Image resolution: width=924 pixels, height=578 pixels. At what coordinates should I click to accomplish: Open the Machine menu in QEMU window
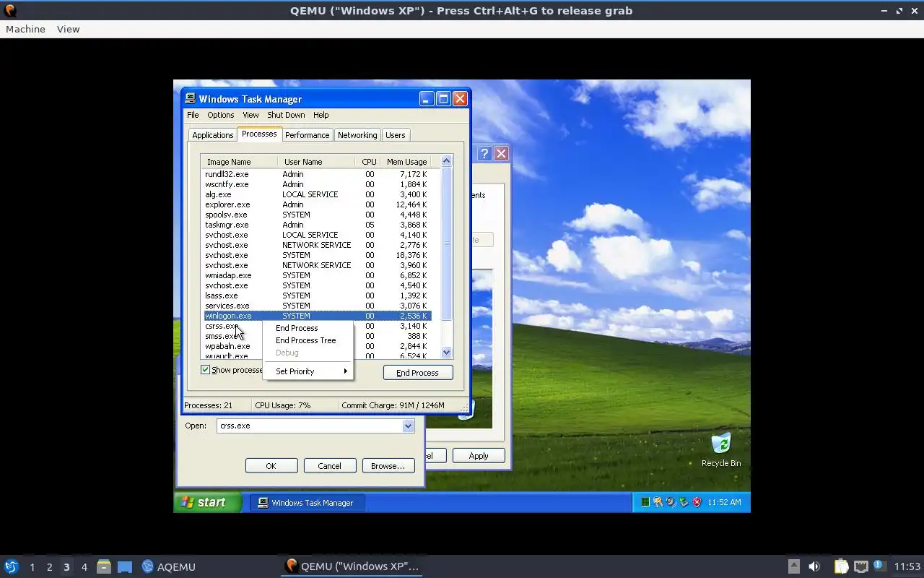(x=25, y=29)
